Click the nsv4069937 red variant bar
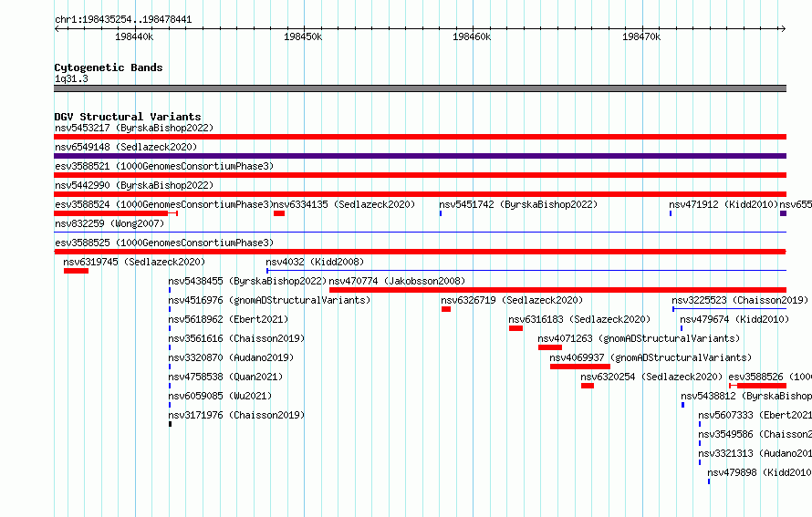The width and height of the screenshot is (812, 517). pyautogui.click(x=580, y=367)
